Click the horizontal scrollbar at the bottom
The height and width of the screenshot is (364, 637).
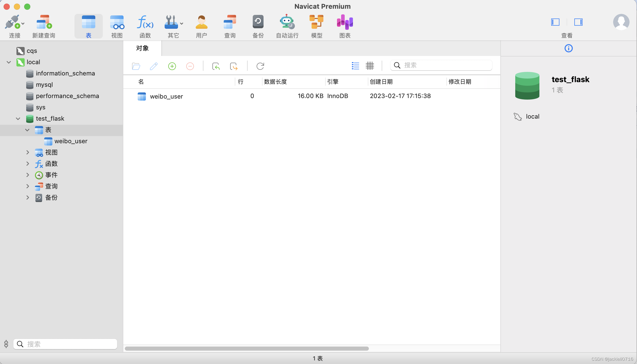pyautogui.click(x=247, y=349)
